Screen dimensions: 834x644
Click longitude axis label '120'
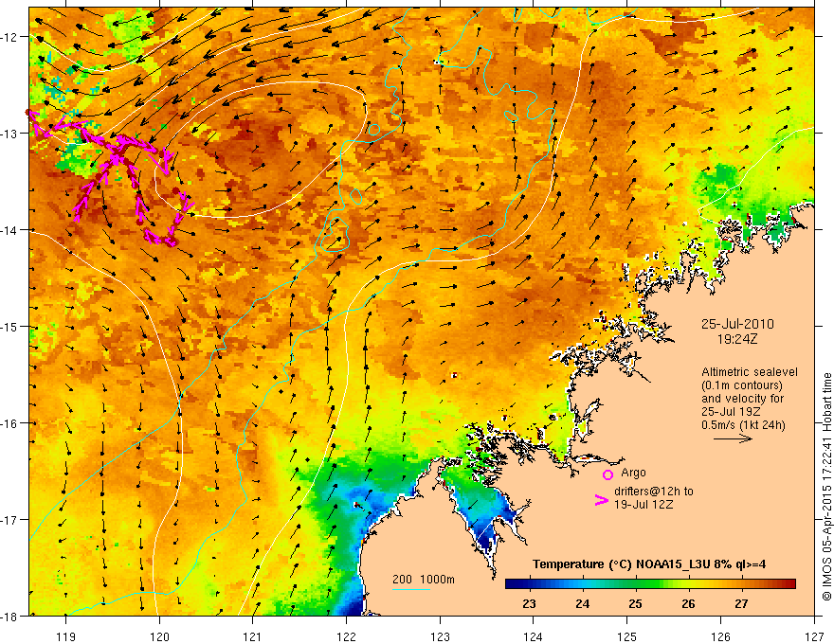click(159, 636)
